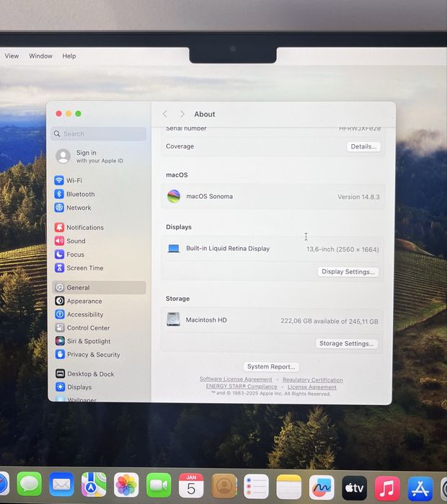Open Apple TV from the Dock

click(355, 488)
